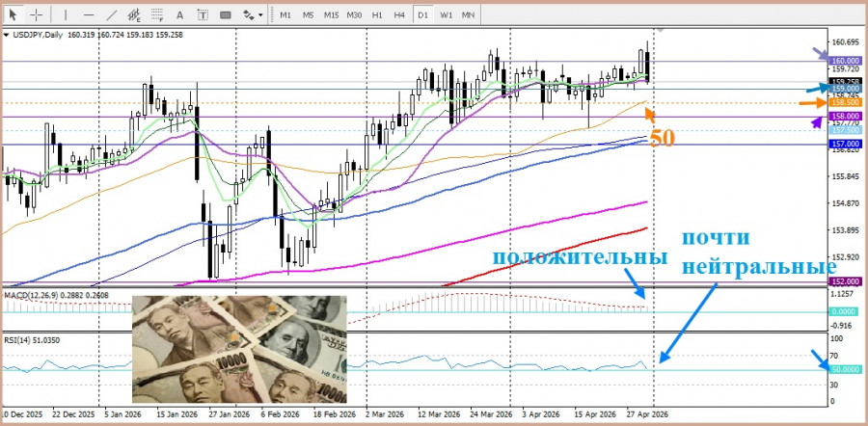Select the Trendline drawing tool
Image resolution: width=868 pixels, height=426 pixels.
coord(112,14)
